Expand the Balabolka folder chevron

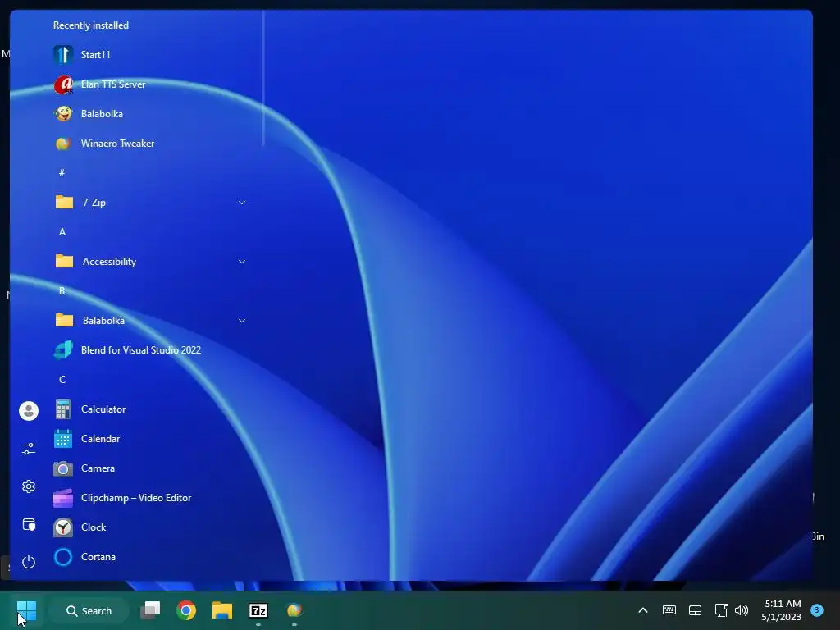pos(242,321)
